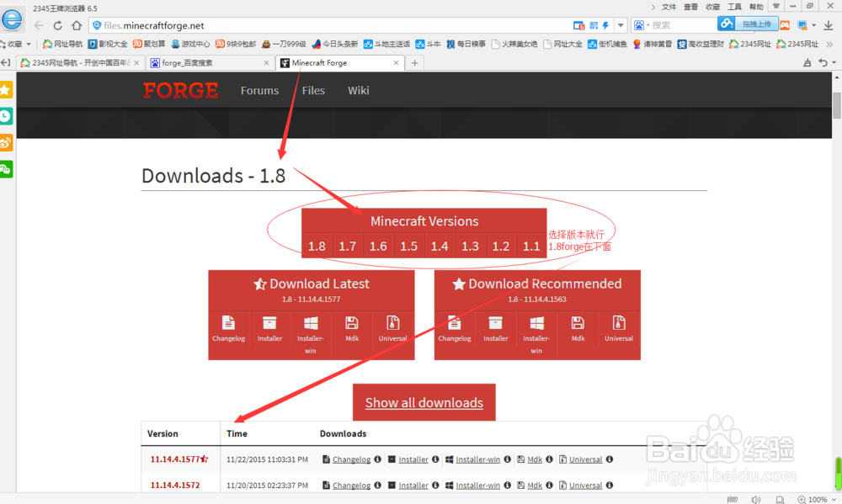This screenshot has height=504, width=842.
Task: Open the 文件 menu
Action: [x=669, y=7]
